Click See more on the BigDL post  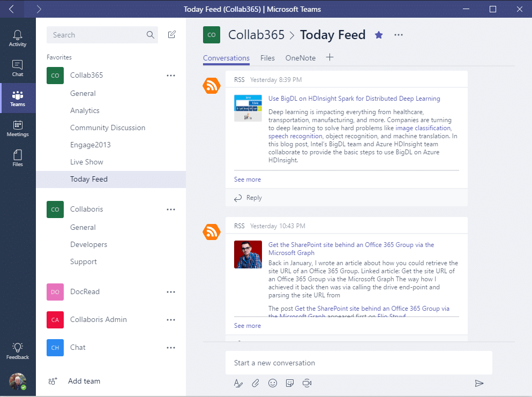tap(248, 179)
